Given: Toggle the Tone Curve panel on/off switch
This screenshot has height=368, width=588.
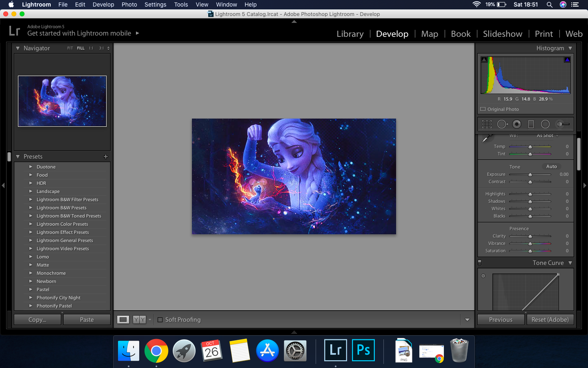Looking at the screenshot, I should 480,263.
